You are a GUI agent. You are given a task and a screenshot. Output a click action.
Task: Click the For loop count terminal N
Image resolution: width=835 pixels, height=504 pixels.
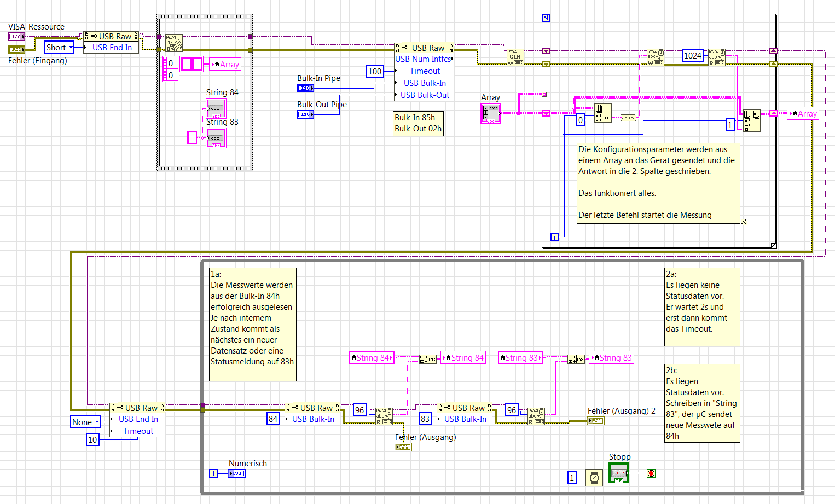[x=546, y=18]
